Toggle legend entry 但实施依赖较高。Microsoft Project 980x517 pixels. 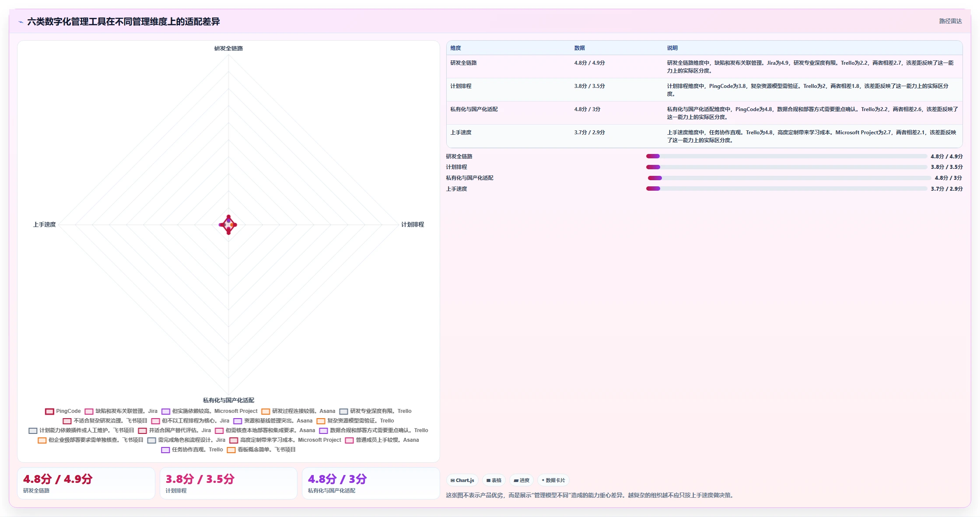209,411
